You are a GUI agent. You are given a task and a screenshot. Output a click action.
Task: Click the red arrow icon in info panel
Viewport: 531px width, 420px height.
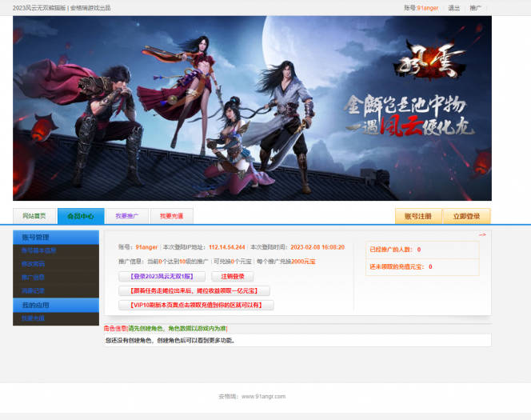click(482, 235)
